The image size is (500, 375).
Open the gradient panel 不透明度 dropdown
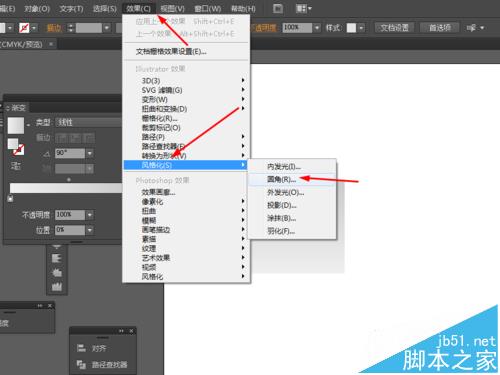[90, 215]
